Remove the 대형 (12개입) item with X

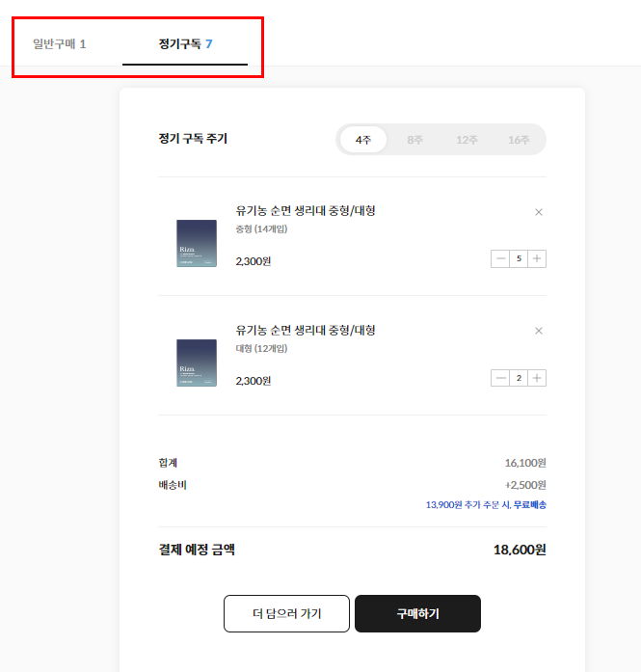(539, 331)
